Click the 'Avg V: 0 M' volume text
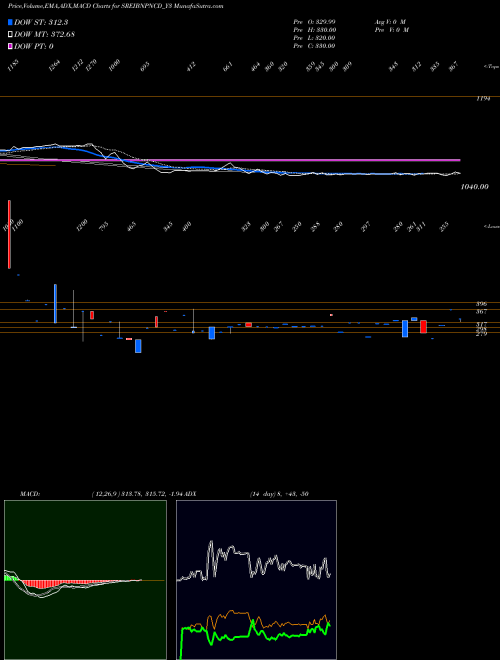Screen dimensions: 500x660 390,21
